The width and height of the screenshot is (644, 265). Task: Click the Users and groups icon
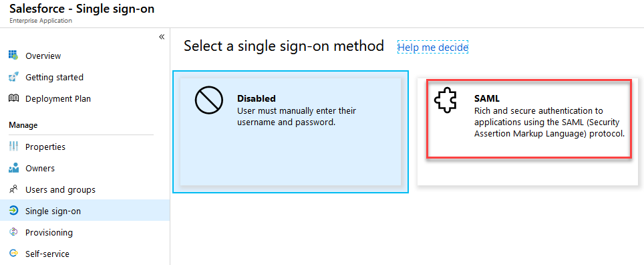pos(13,189)
